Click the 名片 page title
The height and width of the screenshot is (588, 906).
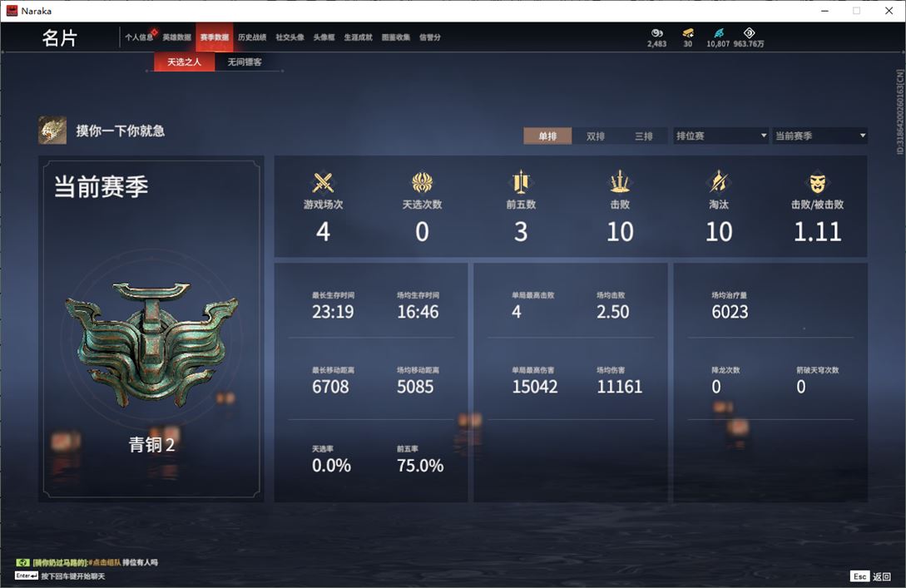click(60, 38)
